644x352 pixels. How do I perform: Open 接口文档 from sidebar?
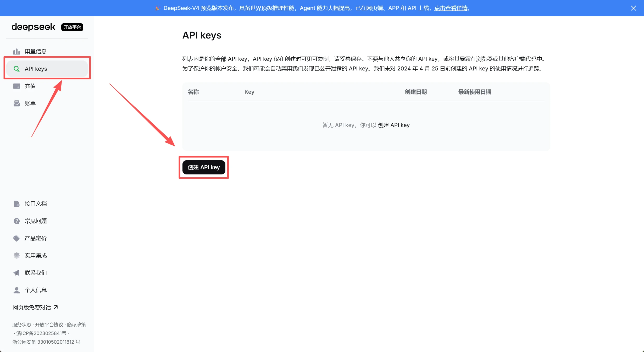pos(47,203)
